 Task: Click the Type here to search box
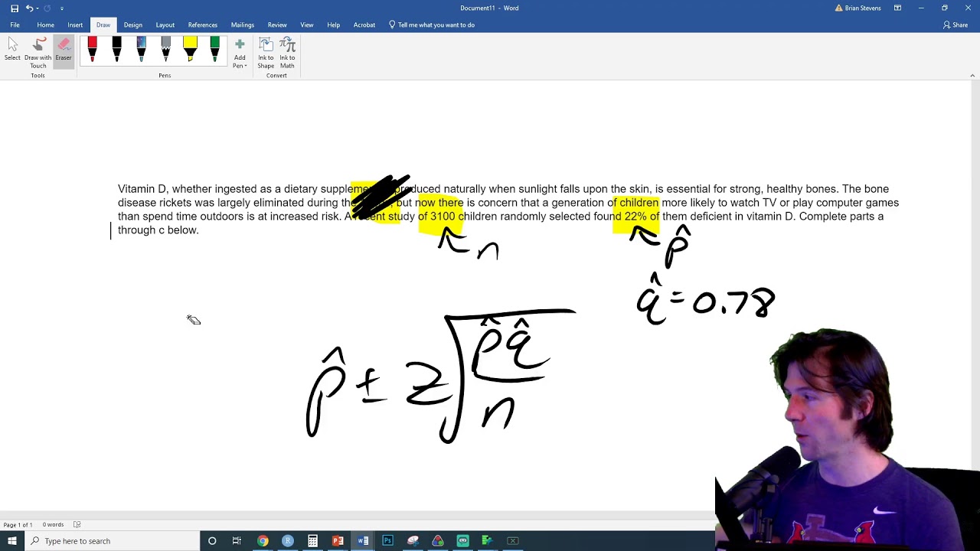point(112,541)
